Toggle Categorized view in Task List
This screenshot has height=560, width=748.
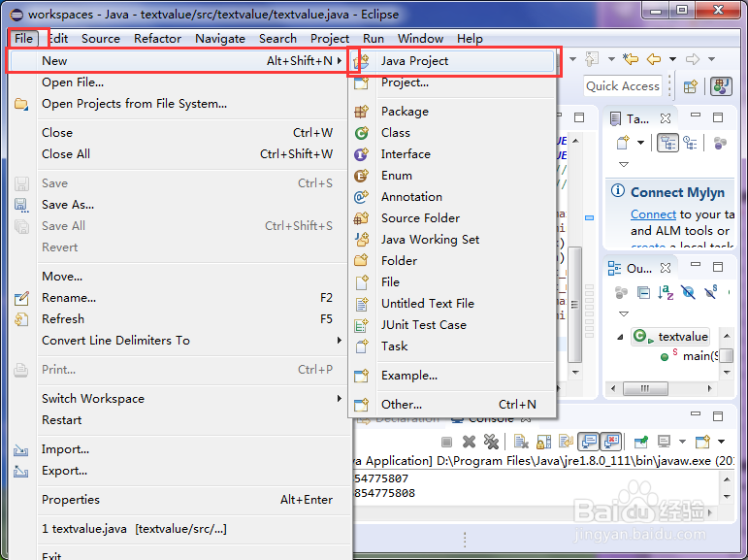[667, 143]
